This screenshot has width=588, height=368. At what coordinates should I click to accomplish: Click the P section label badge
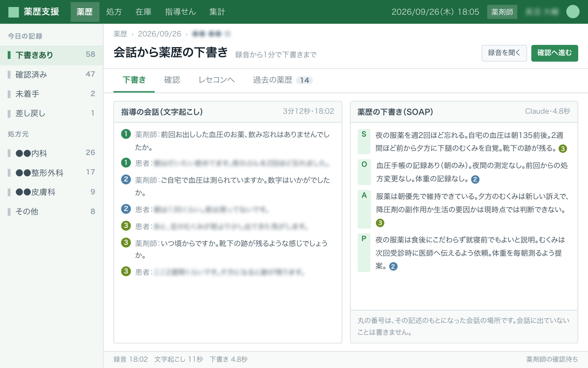(364, 252)
